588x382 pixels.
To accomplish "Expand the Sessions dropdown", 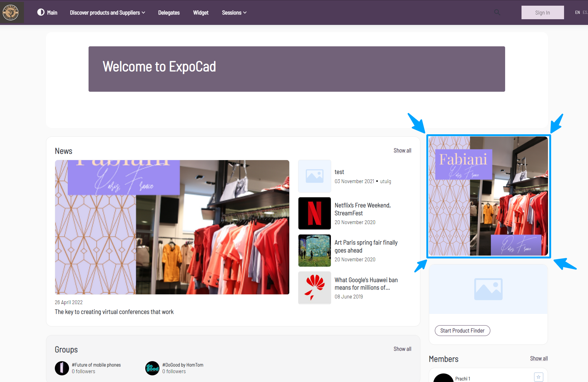I will point(234,13).
